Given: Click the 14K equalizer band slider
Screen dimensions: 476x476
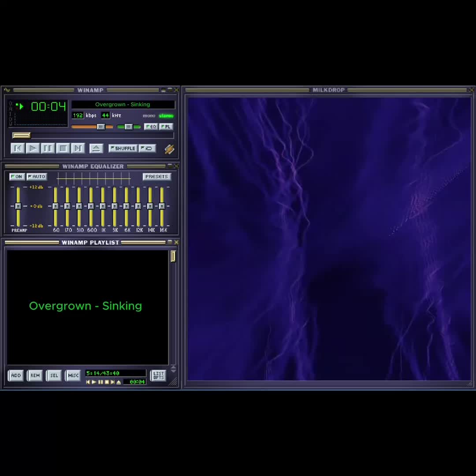Looking at the screenshot, I should click(x=150, y=206).
